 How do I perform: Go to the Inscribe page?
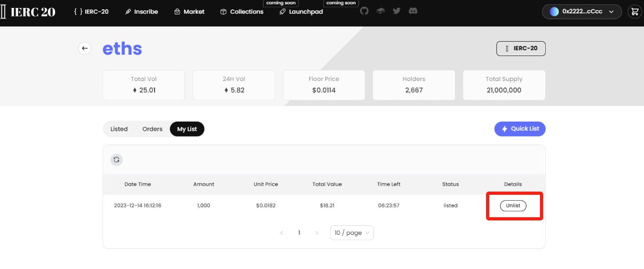coord(141,12)
